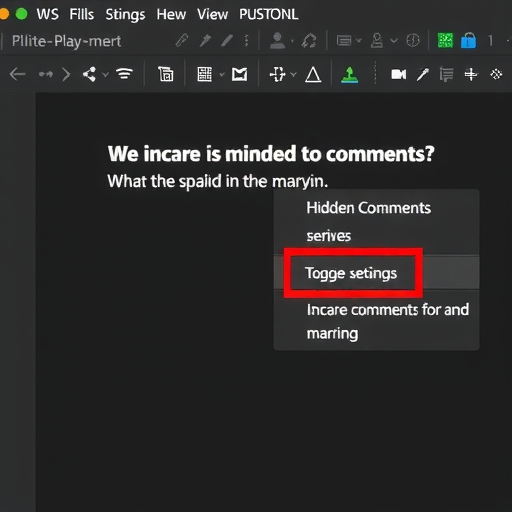Click the sync refresh arrows icon

pyautogui.click(x=309, y=41)
